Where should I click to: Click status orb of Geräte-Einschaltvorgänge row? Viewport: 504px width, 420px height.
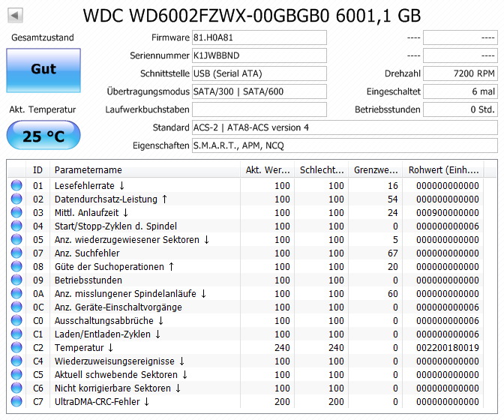[16, 307]
